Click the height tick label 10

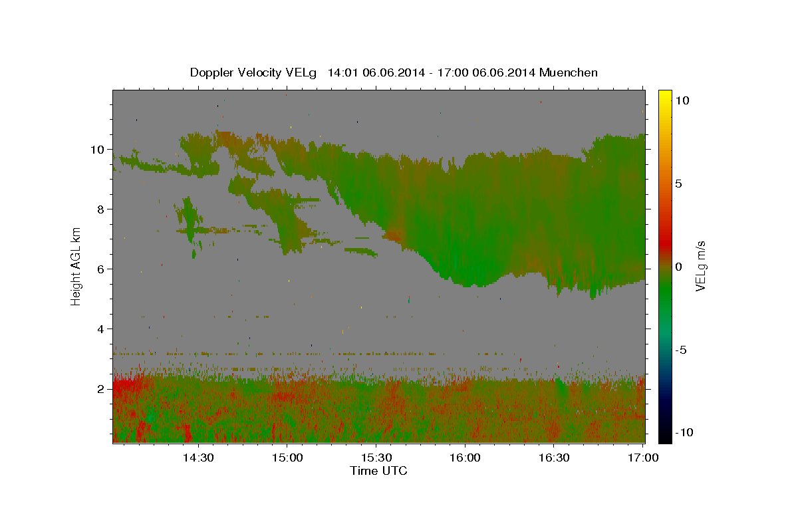(98, 150)
